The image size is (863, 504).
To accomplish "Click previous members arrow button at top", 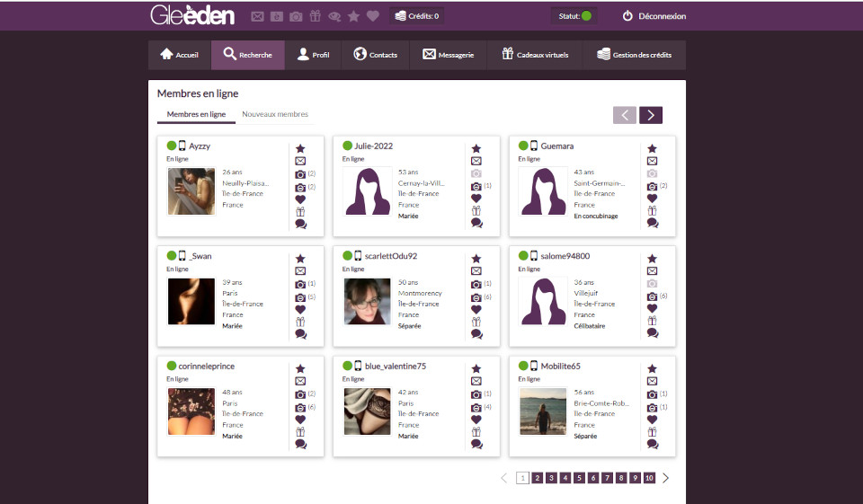I will point(625,115).
